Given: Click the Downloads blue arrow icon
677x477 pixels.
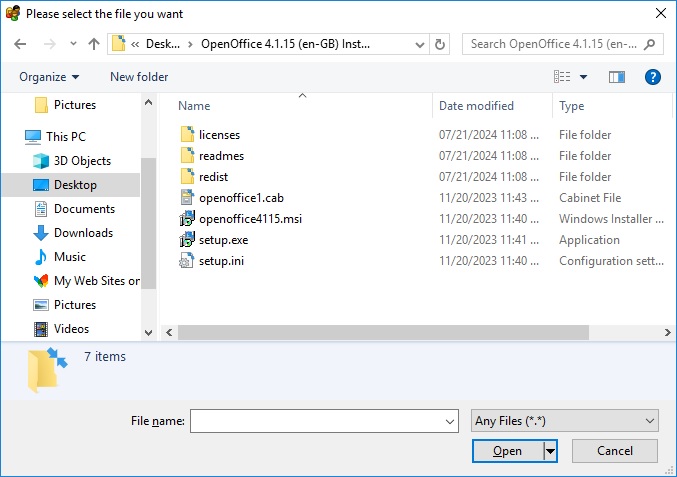Looking at the screenshot, I should tap(41, 233).
